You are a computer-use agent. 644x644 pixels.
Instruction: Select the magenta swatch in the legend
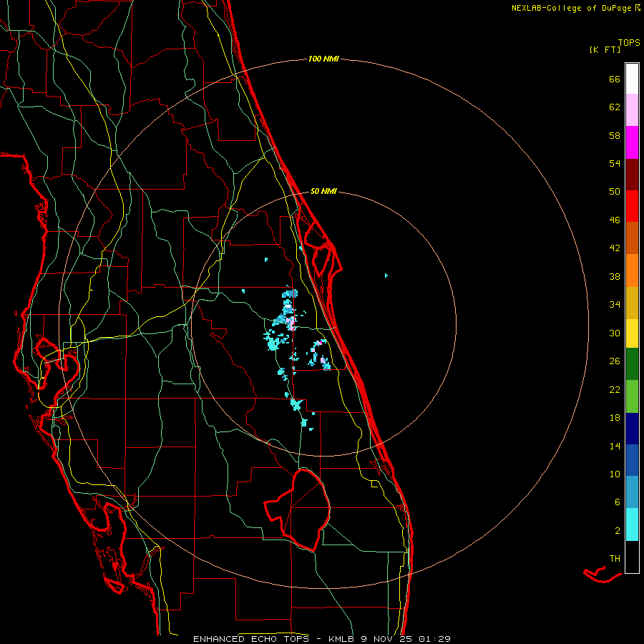pos(632,142)
